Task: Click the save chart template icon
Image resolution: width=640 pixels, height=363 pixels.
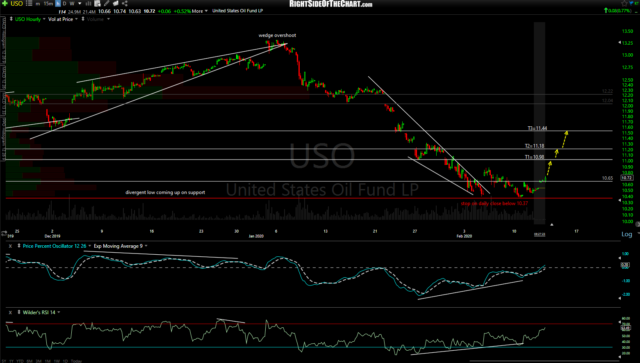Action: pos(97,3)
